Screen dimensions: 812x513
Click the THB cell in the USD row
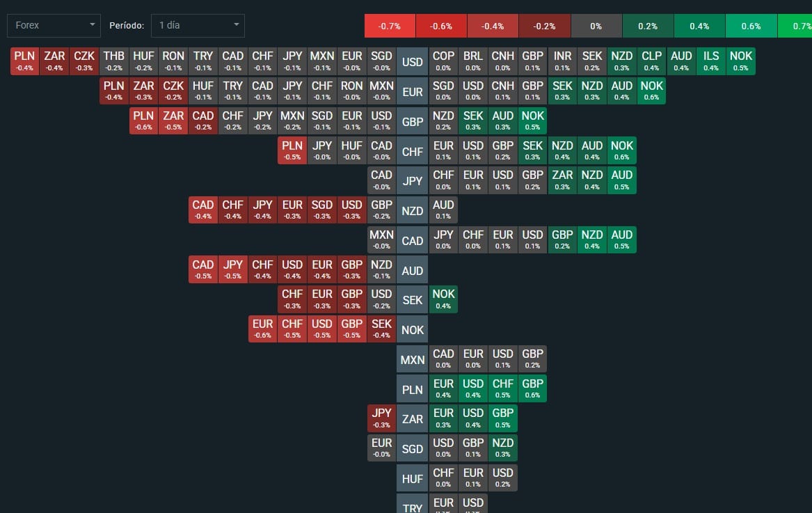click(x=113, y=61)
